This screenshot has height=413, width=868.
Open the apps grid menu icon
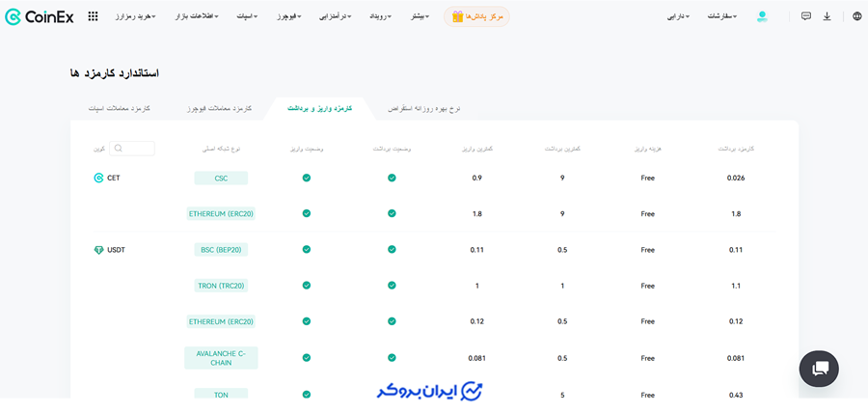[x=93, y=16]
